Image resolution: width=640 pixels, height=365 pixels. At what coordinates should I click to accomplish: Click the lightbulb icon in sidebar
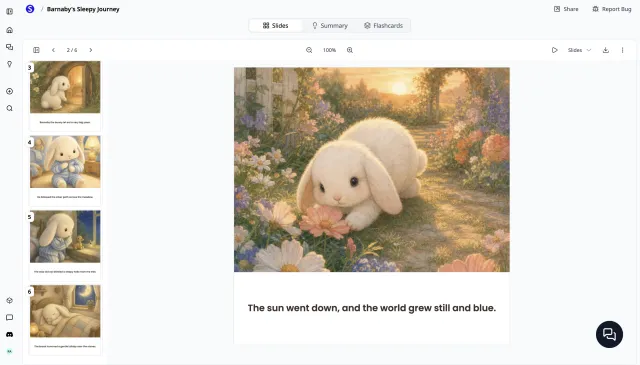coord(9,64)
